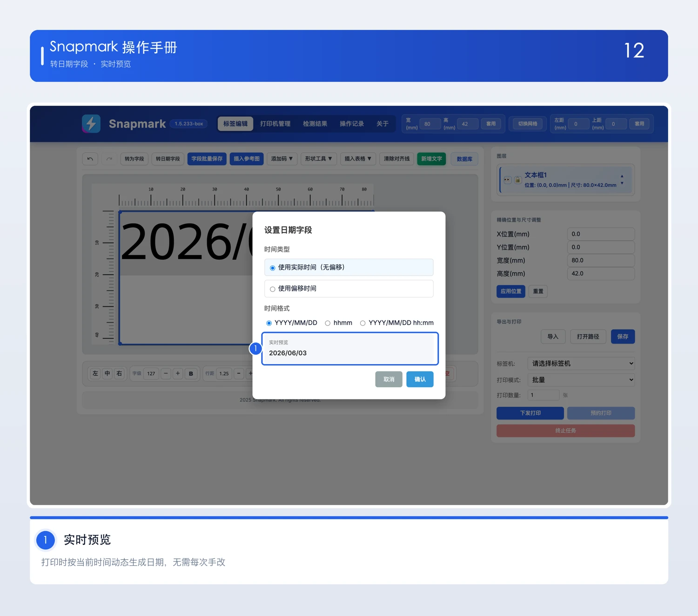
Task: Click the 2026/06/03 live preview text
Action: click(288, 353)
